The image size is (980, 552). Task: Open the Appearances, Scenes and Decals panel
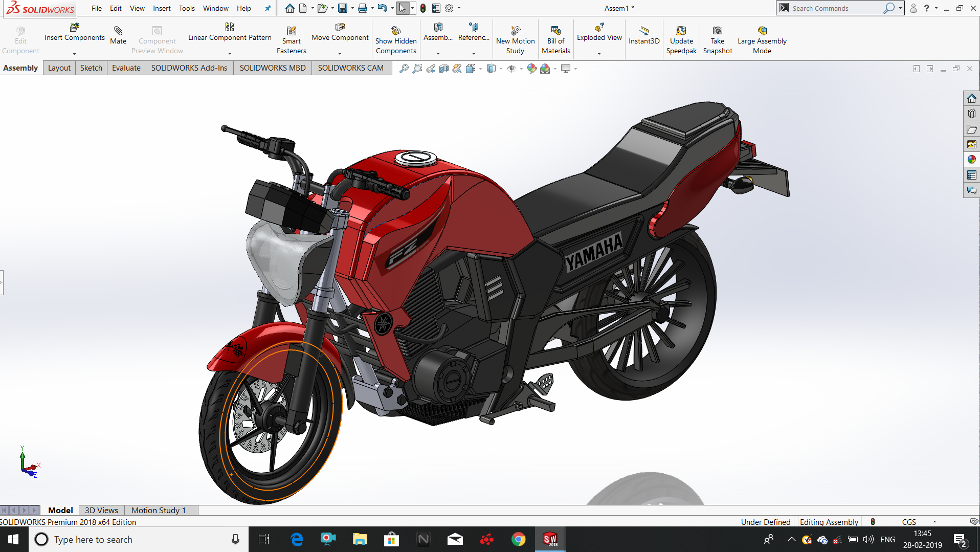click(971, 159)
